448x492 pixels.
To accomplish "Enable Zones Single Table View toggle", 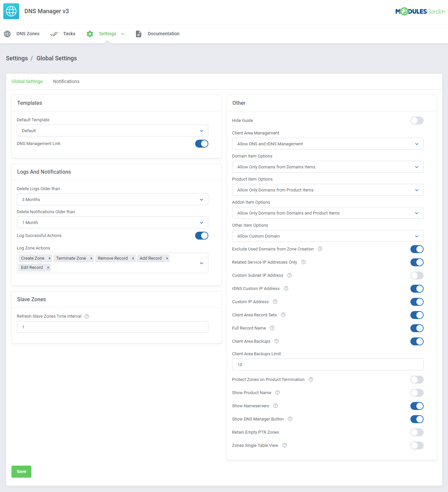I will coord(417,446).
